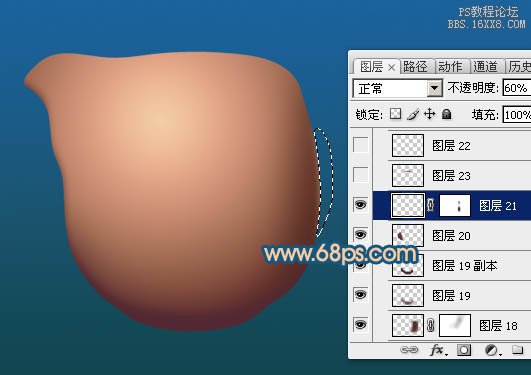Click the lock image pixels brush icon
The height and width of the screenshot is (375, 531).
413,114
